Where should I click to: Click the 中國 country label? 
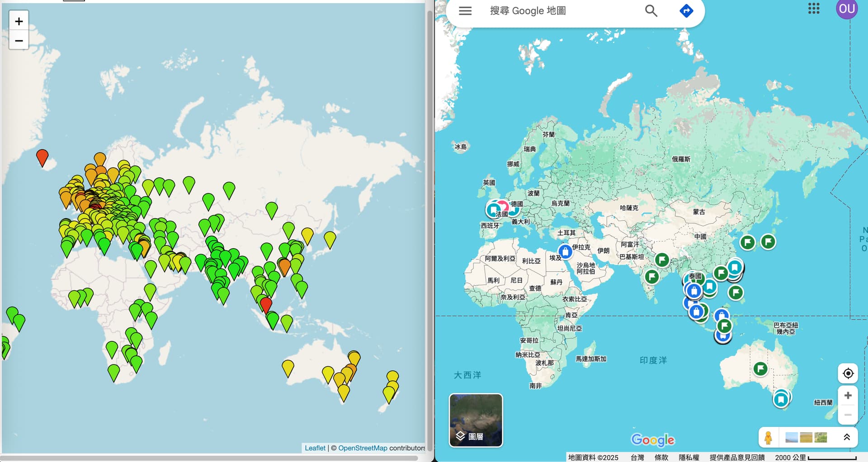click(700, 236)
